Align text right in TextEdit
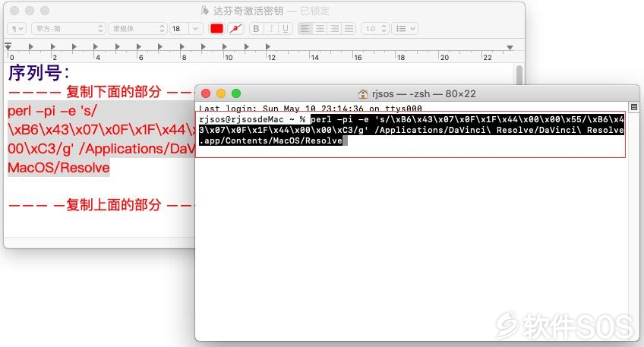Image resolution: width=644 pixels, height=347 pixels. 334,28
